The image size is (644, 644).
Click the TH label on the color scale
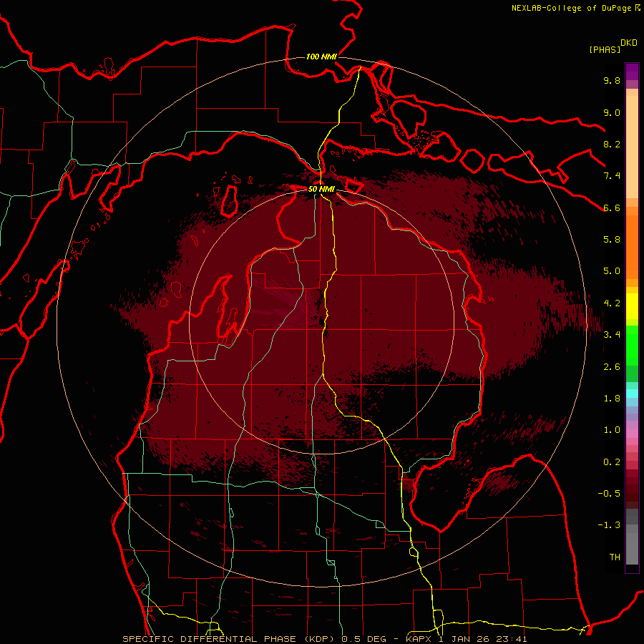point(615,557)
